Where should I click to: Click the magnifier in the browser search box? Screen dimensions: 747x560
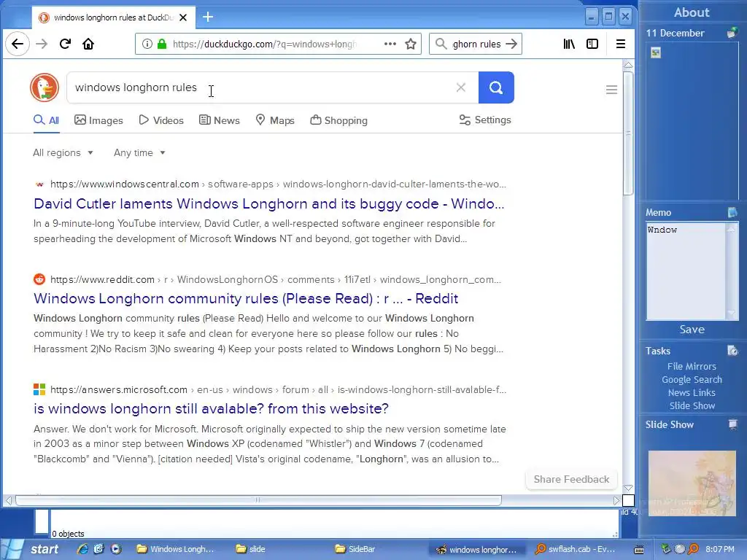click(441, 44)
